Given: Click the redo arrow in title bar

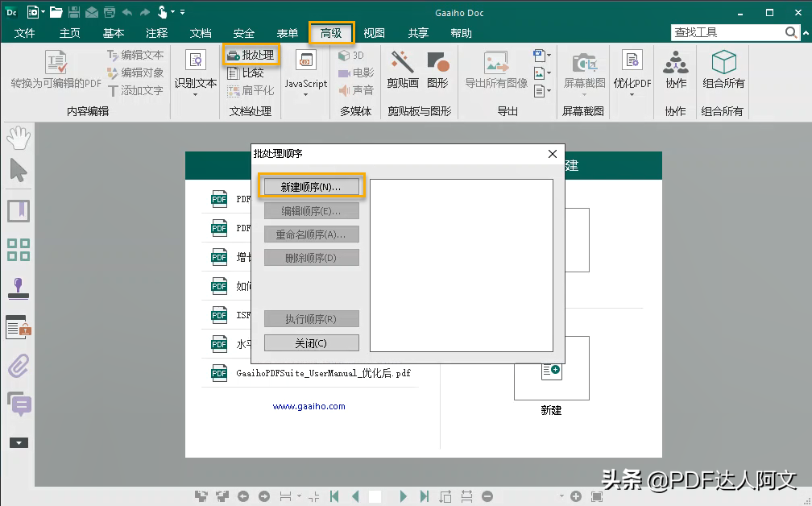Looking at the screenshot, I should (x=144, y=12).
